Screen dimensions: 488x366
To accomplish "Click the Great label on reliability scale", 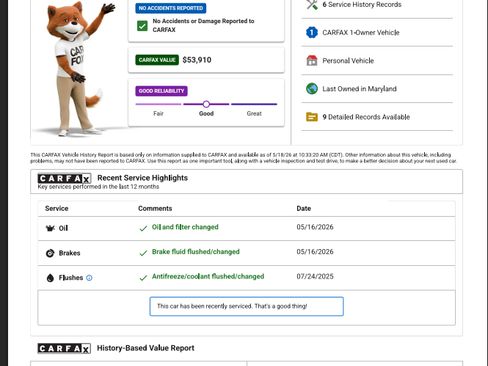I will (254, 114).
